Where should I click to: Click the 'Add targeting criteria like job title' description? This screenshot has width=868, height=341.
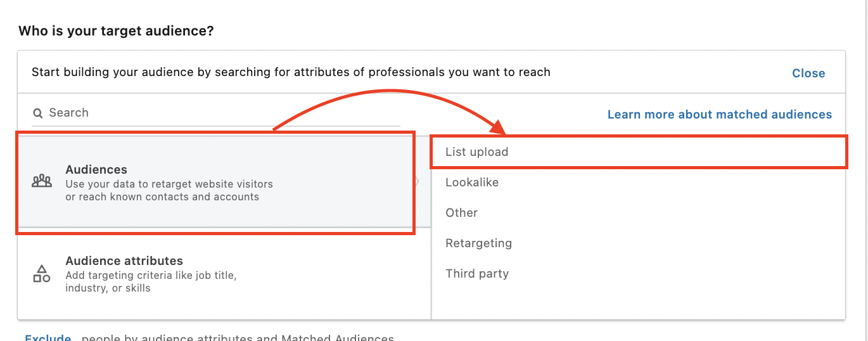pos(151,282)
